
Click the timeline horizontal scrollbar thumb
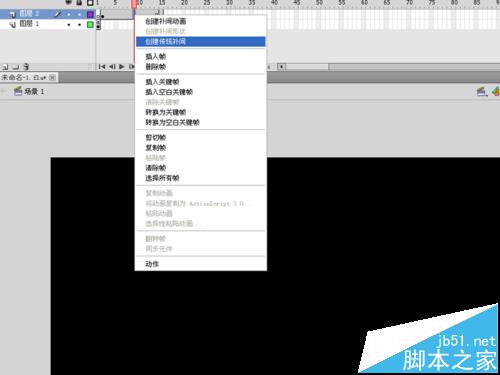tap(307, 67)
